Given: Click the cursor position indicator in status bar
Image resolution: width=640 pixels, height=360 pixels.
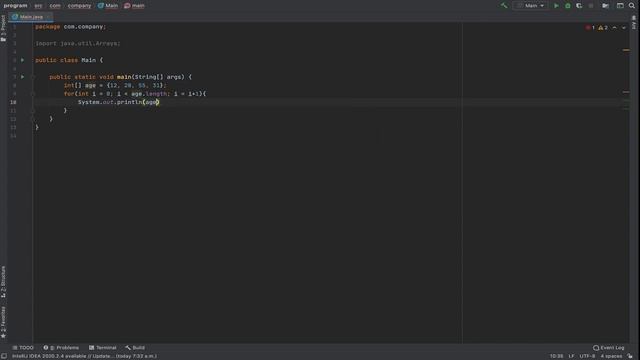Looking at the screenshot, I should pyautogui.click(x=556, y=356).
